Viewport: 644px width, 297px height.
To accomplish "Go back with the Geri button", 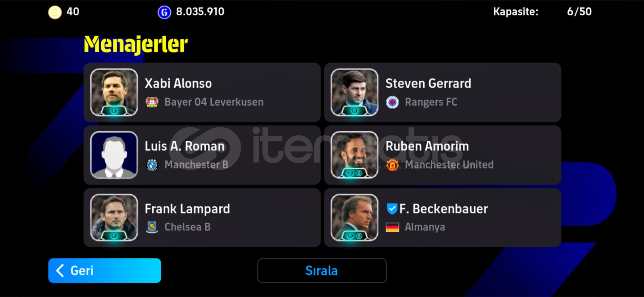I will (105, 271).
